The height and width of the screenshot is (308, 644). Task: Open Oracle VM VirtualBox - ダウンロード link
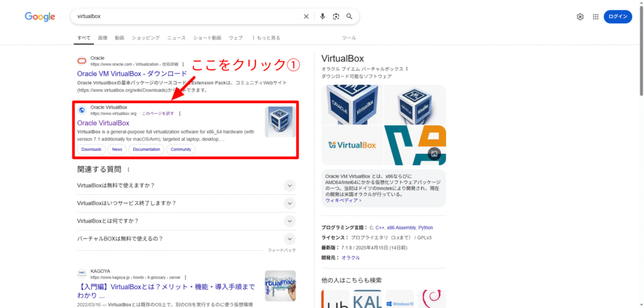(132, 74)
